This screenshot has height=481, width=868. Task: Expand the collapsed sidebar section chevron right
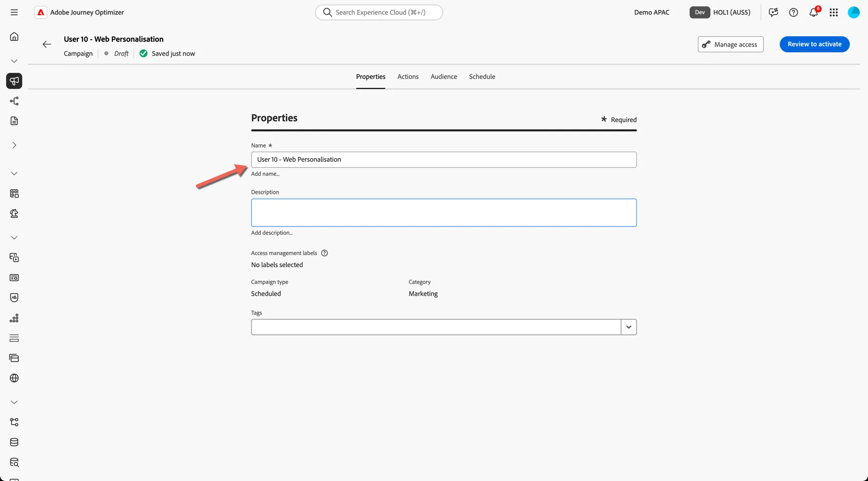click(14, 145)
